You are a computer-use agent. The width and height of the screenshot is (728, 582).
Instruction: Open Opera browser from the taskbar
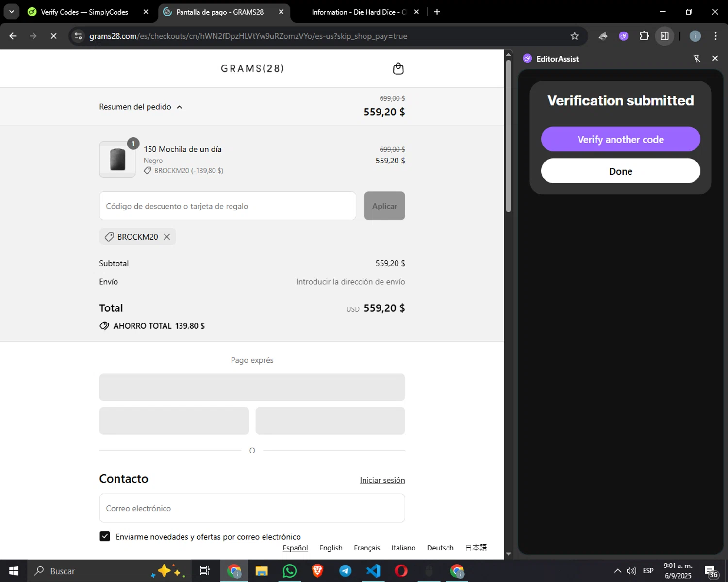tap(401, 571)
